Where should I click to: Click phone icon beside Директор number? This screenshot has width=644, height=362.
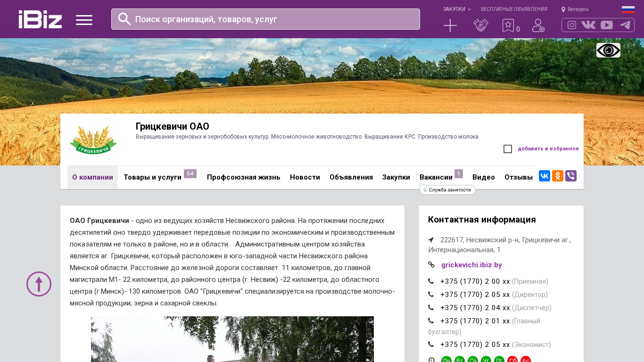click(431, 295)
